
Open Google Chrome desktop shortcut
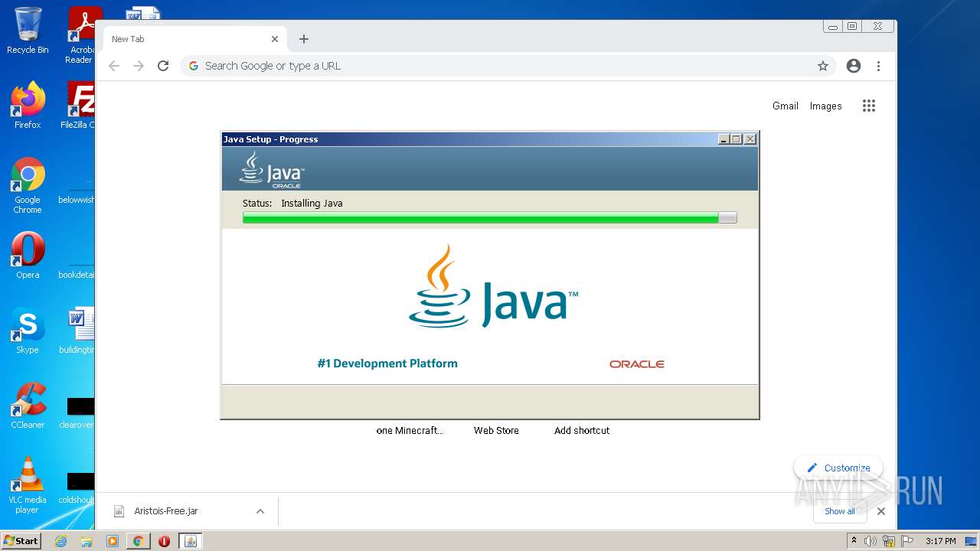[28, 185]
